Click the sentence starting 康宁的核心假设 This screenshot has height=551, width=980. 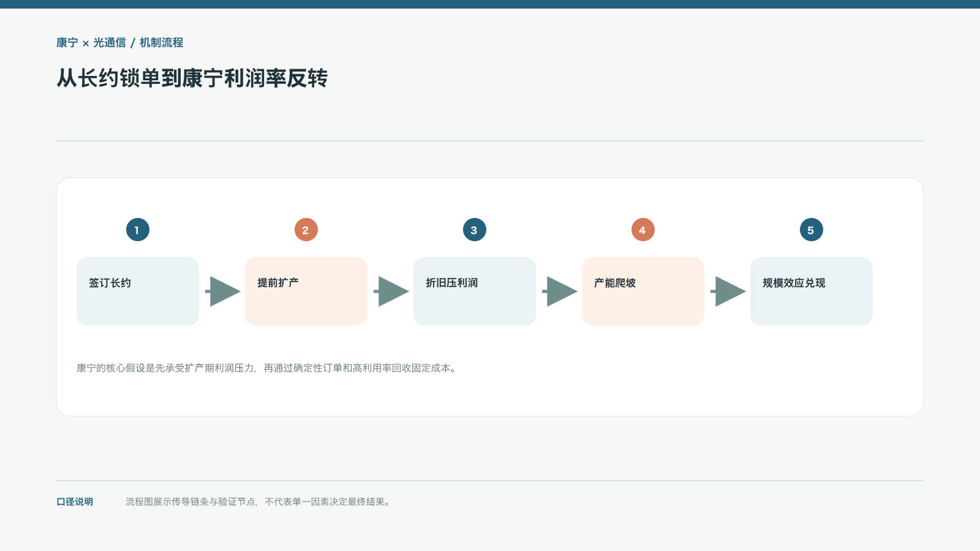[266, 368]
